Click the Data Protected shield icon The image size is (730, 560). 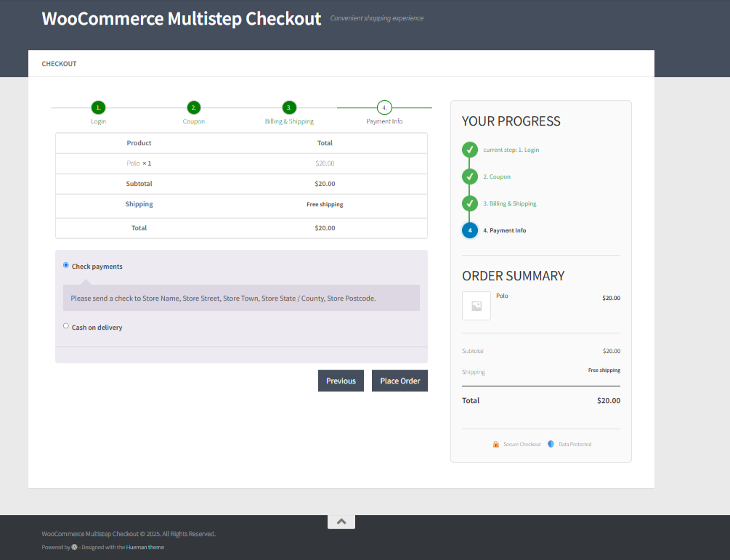[x=551, y=444]
